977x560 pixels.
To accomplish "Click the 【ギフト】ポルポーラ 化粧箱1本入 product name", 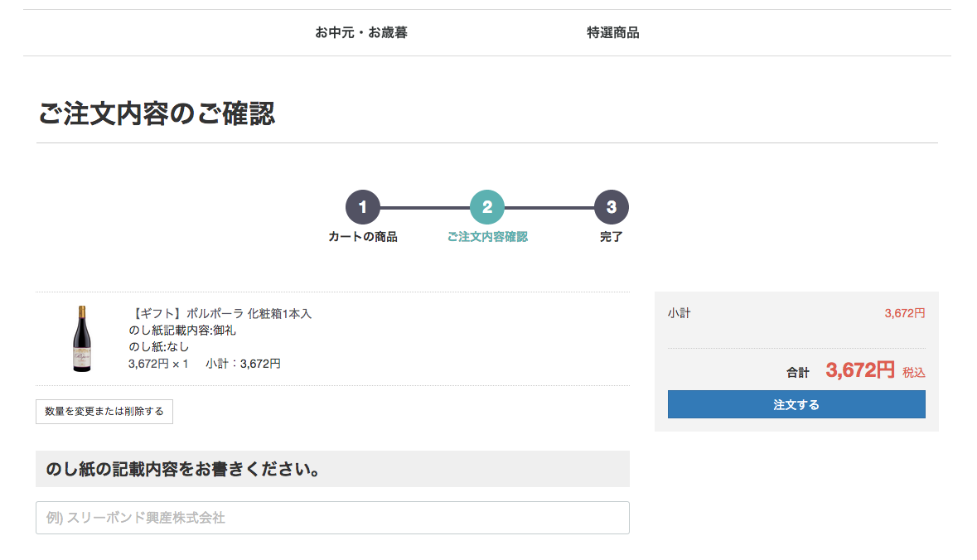I will point(220,314).
